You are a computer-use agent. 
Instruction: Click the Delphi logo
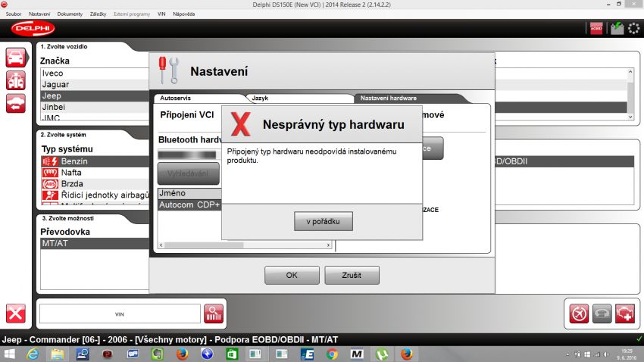pos(33,28)
